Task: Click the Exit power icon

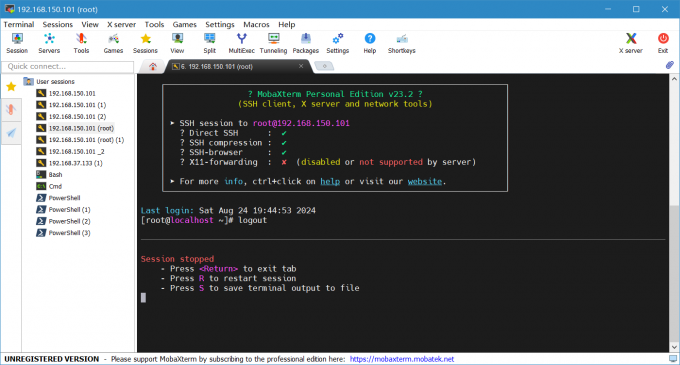Action: coord(663,43)
